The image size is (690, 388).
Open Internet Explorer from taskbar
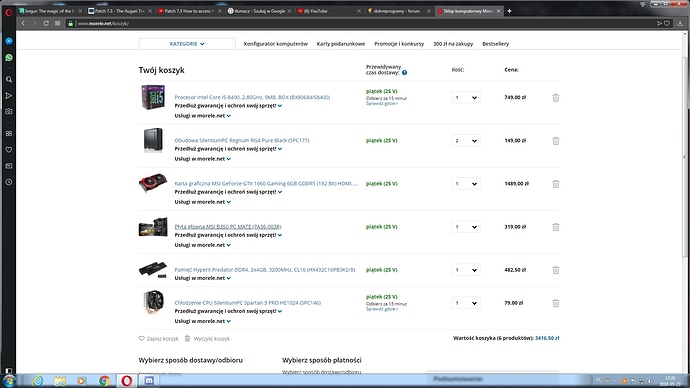tap(38, 381)
